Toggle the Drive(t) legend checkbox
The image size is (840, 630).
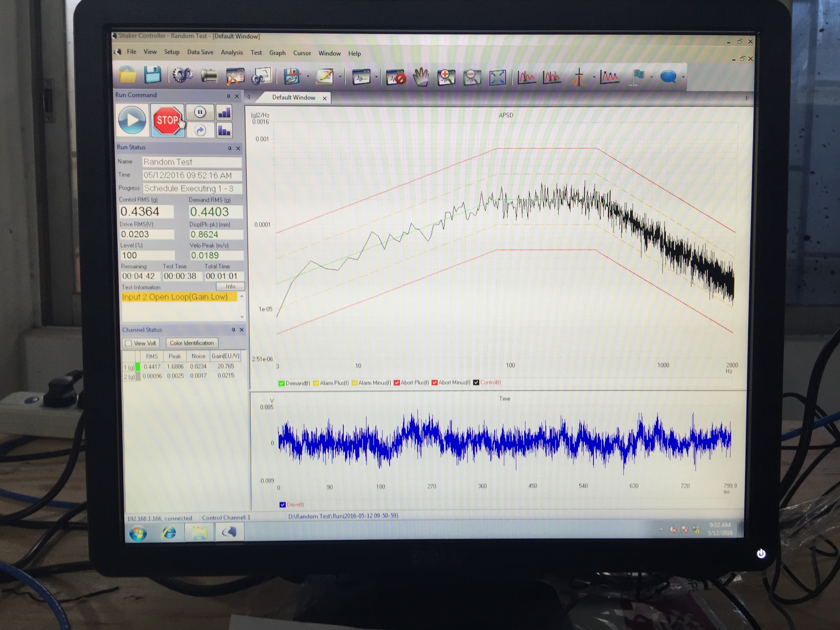(x=282, y=505)
